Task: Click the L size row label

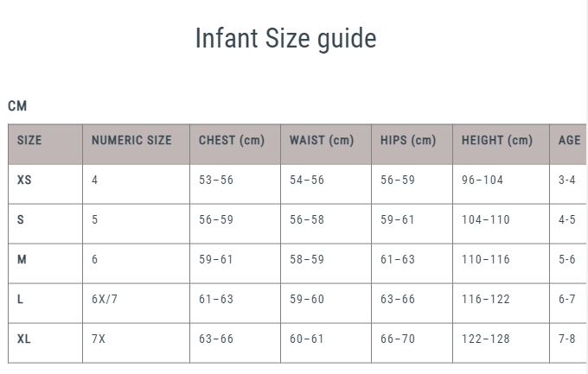Action: point(21,299)
